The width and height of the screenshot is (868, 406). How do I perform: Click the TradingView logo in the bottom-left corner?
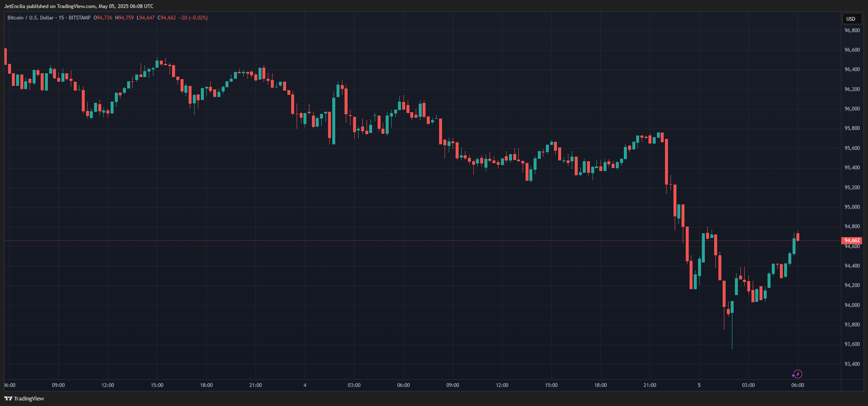coord(8,398)
